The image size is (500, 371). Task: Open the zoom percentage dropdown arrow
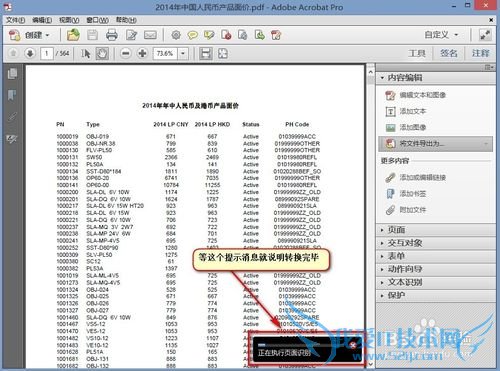pyautogui.click(x=183, y=53)
